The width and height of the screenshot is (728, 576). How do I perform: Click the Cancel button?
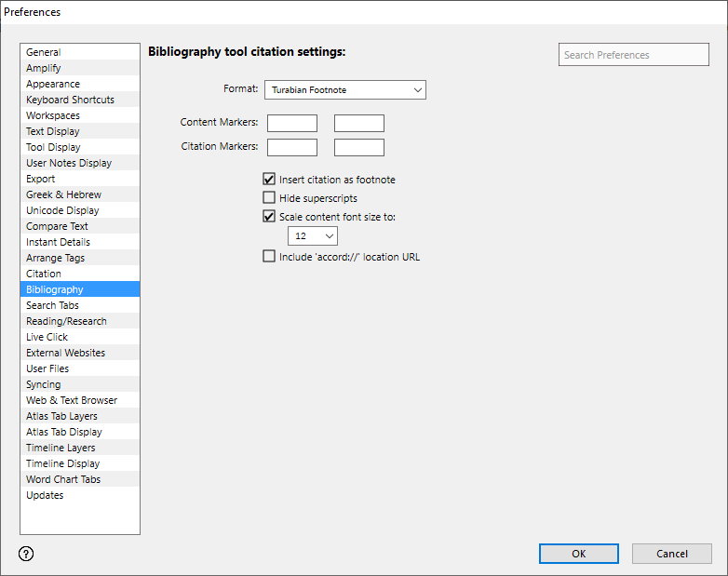pos(671,554)
